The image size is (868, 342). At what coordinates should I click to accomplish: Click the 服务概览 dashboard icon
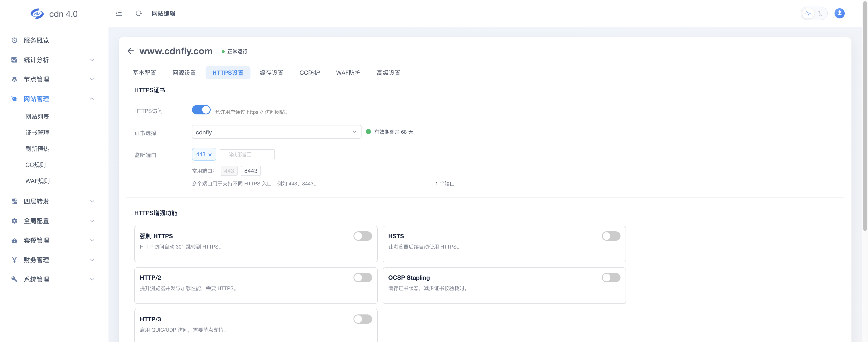point(14,40)
